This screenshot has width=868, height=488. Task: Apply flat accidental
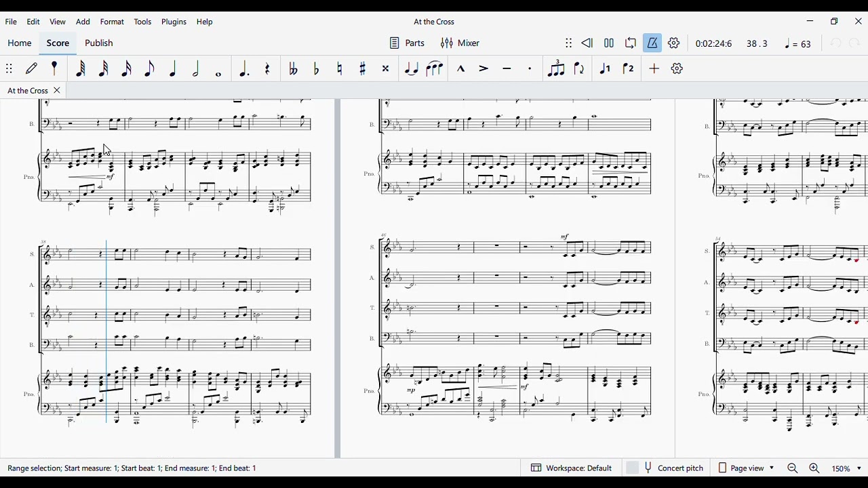pyautogui.click(x=317, y=68)
